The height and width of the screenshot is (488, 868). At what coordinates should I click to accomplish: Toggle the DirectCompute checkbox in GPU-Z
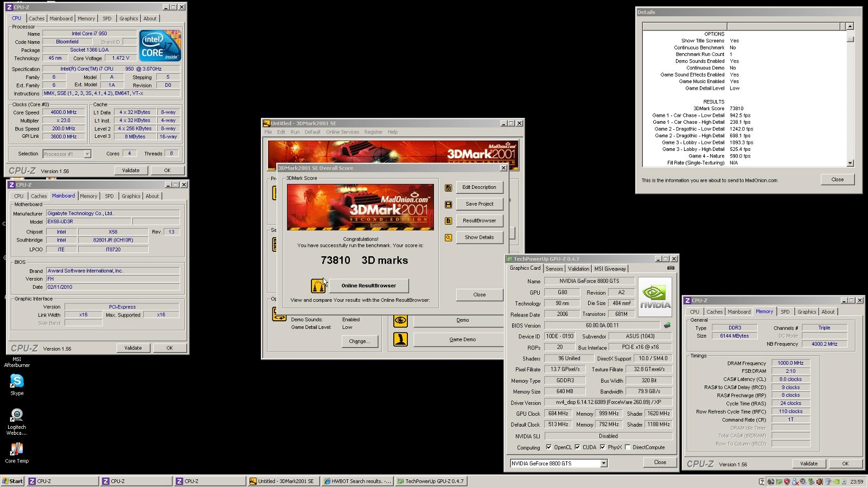[x=628, y=447]
